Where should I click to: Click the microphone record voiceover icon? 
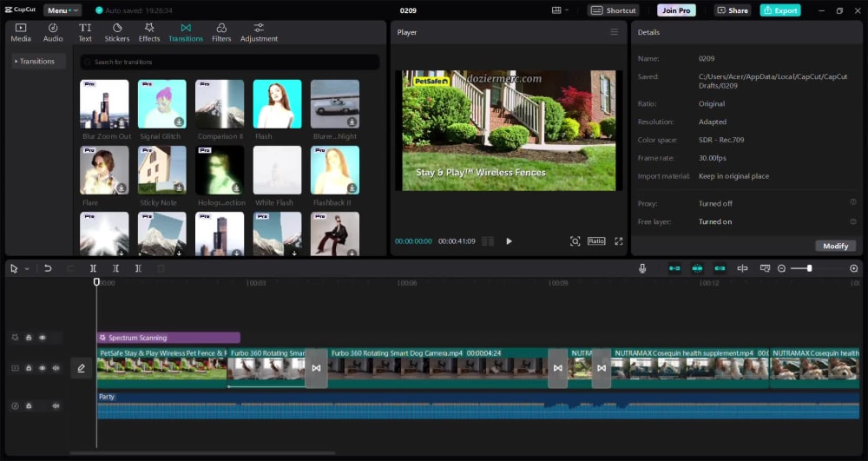pyautogui.click(x=642, y=268)
